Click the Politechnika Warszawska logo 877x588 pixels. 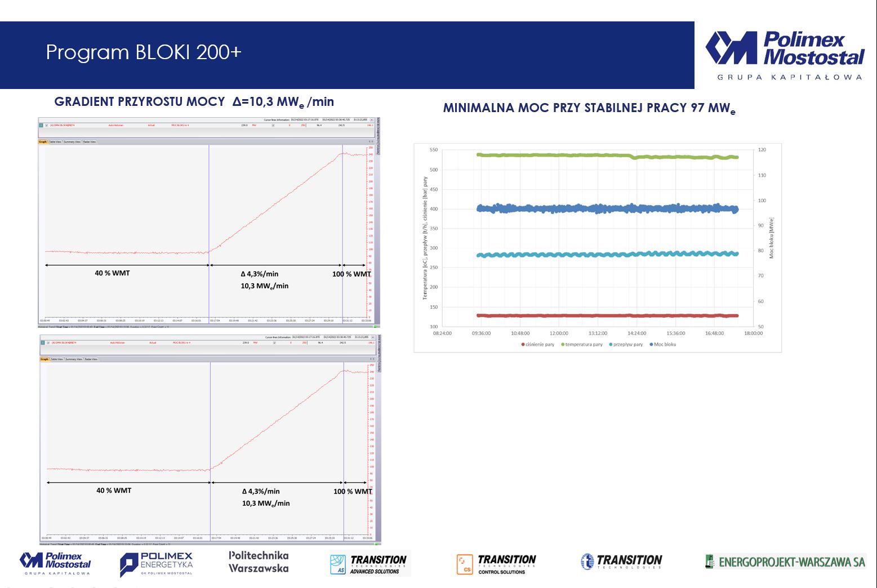(259, 562)
